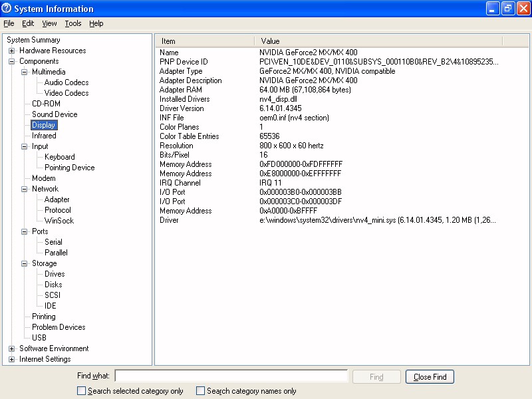Open the Tools menu

pyautogui.click(x=73, y=23)
